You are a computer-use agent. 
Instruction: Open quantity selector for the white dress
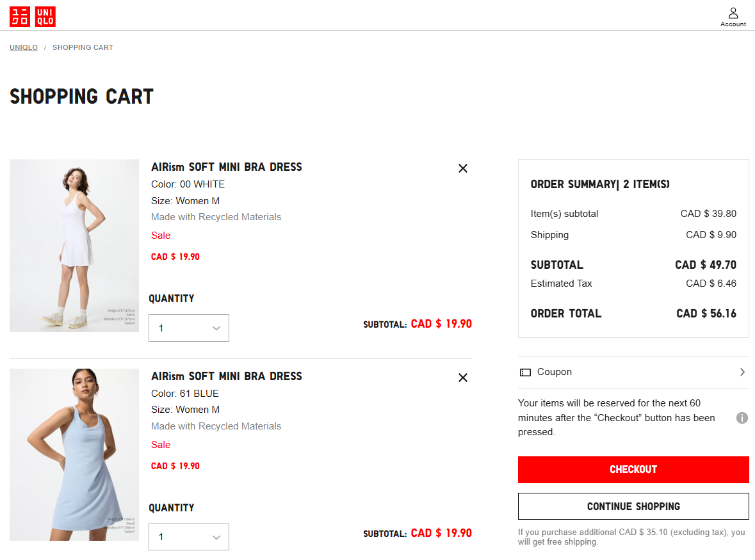coord(188,328)
